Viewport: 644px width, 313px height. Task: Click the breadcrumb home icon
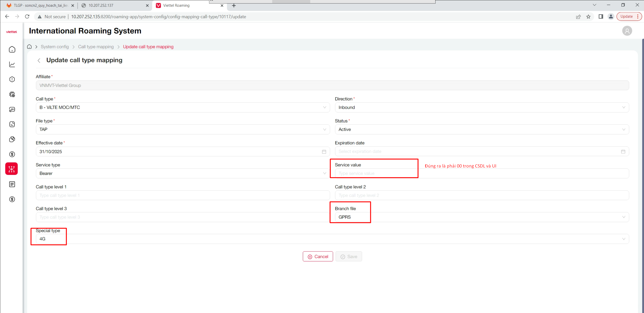(x=29, y=47)
